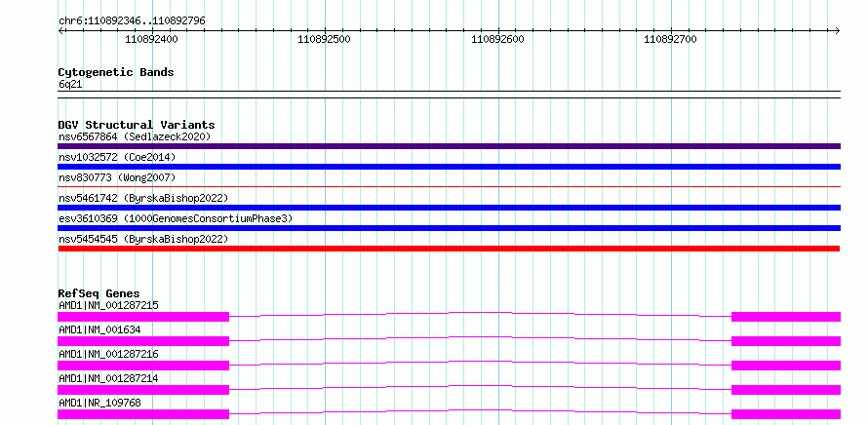Click the AMD1|NM_001287214 transcript label

108,378
